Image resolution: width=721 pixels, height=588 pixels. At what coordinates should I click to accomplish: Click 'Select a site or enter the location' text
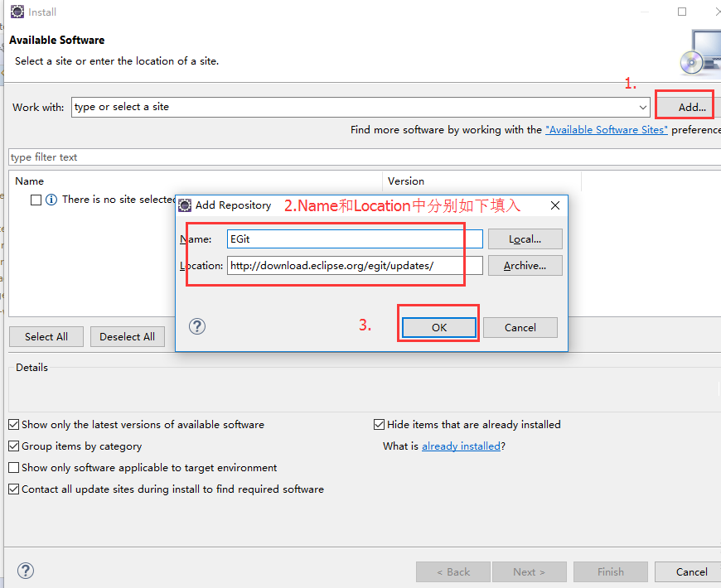pyautogui.click(x=117, y=61)
